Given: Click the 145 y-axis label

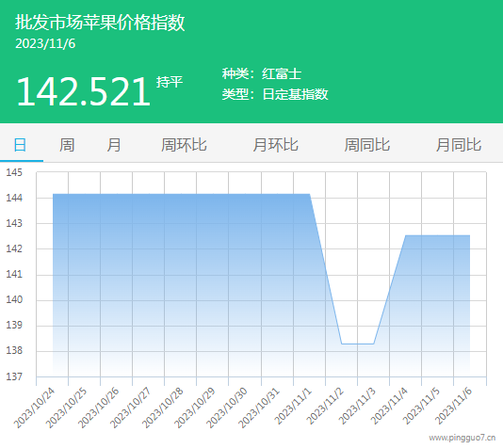Looking at the screenshot, I should [14, 172].
